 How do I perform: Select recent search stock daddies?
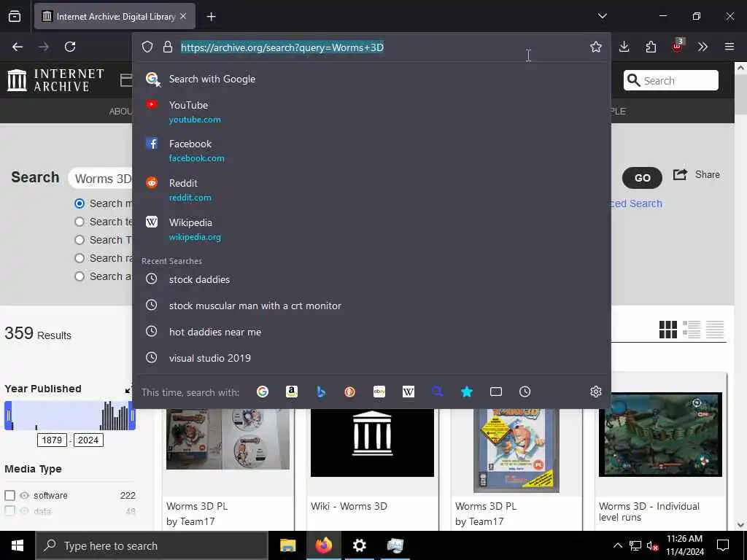click(371, 279)
